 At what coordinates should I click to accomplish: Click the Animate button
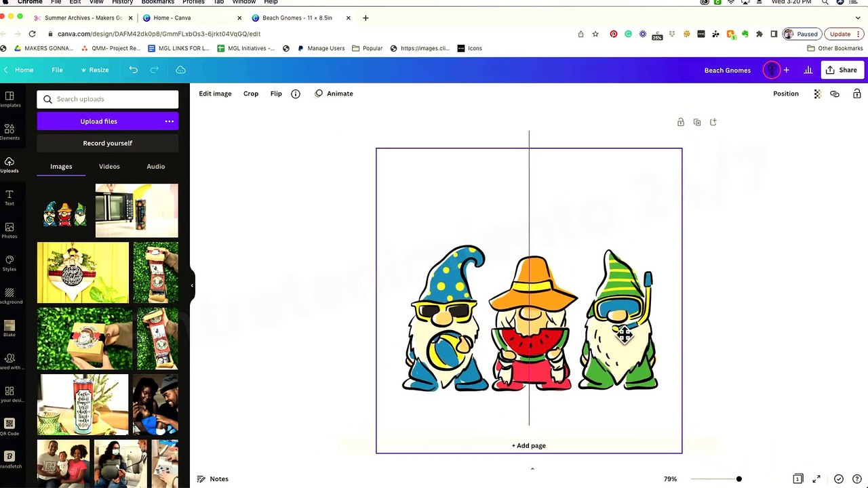334,94
